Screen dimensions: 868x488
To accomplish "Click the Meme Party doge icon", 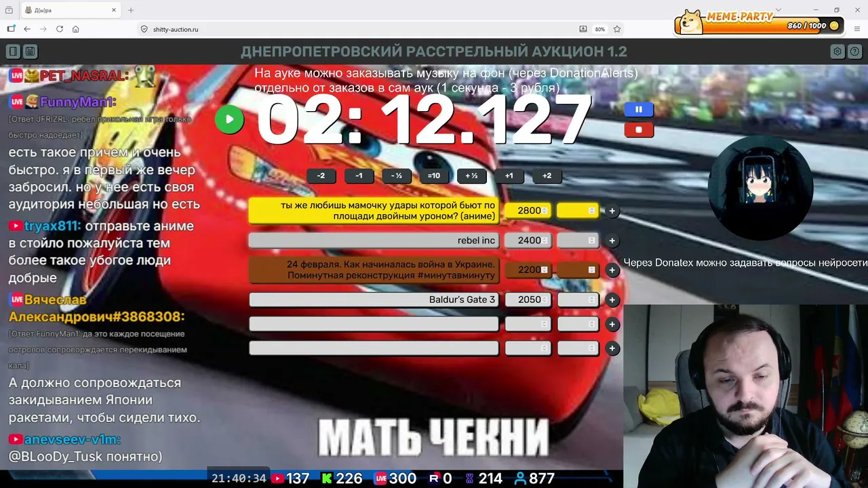I will click(690, 22).
